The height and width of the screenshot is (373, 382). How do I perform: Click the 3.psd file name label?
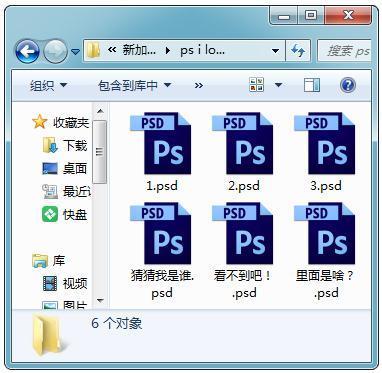(x=326, y=186)
